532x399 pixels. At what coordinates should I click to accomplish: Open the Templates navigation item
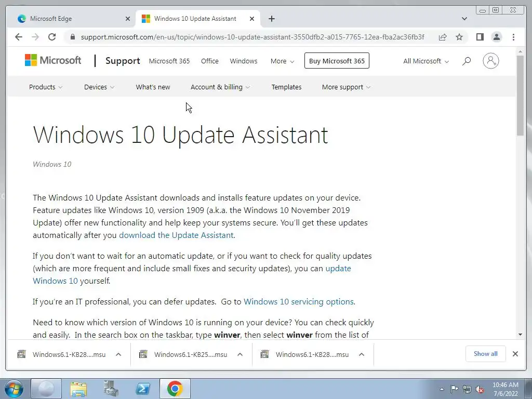[x=286, y=87]
